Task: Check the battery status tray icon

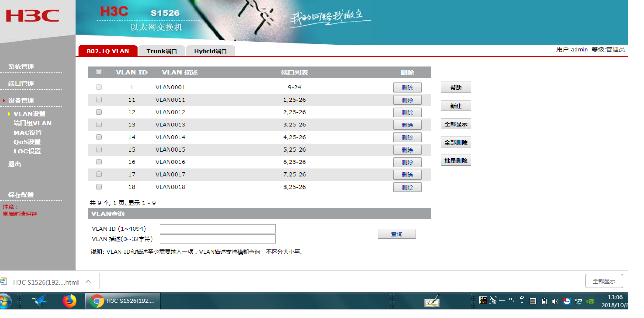Action: coord(544,301)
